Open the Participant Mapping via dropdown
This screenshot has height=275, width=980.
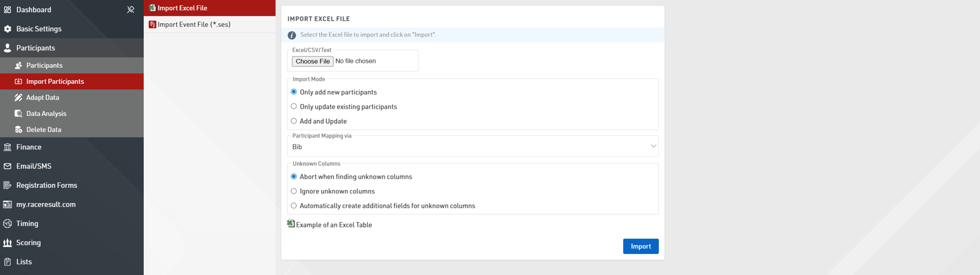[472, 147]
